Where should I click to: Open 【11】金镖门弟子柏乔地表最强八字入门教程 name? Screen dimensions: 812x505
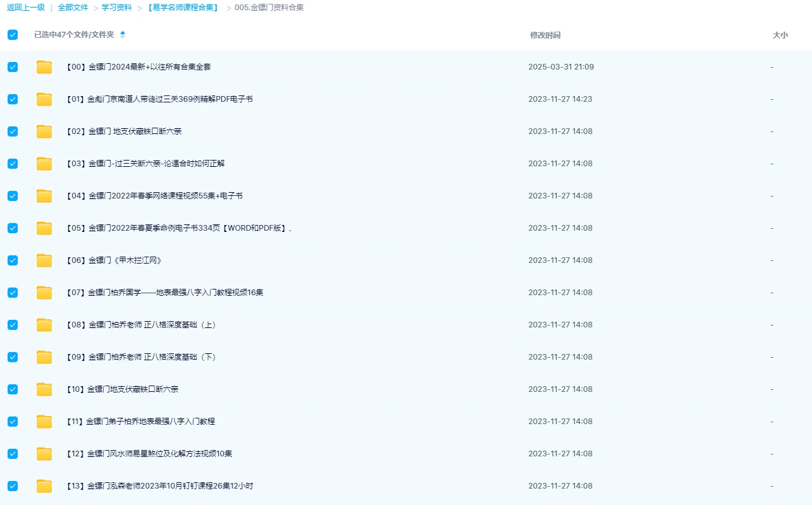coord(140,422)
